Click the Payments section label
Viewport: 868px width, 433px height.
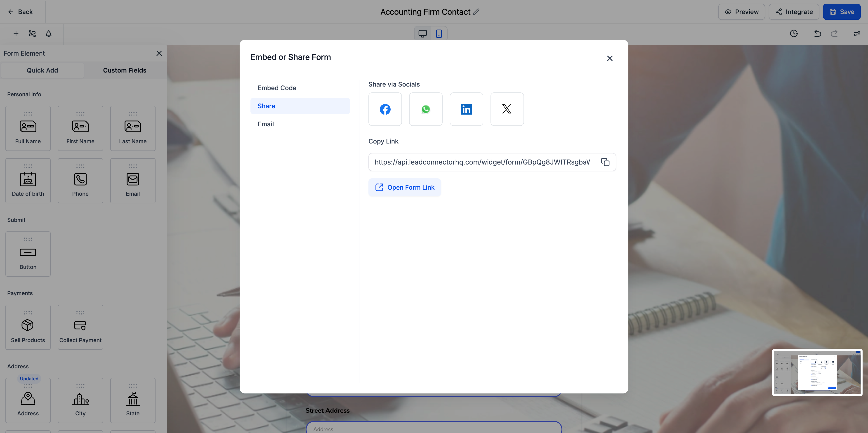point(20,293)
